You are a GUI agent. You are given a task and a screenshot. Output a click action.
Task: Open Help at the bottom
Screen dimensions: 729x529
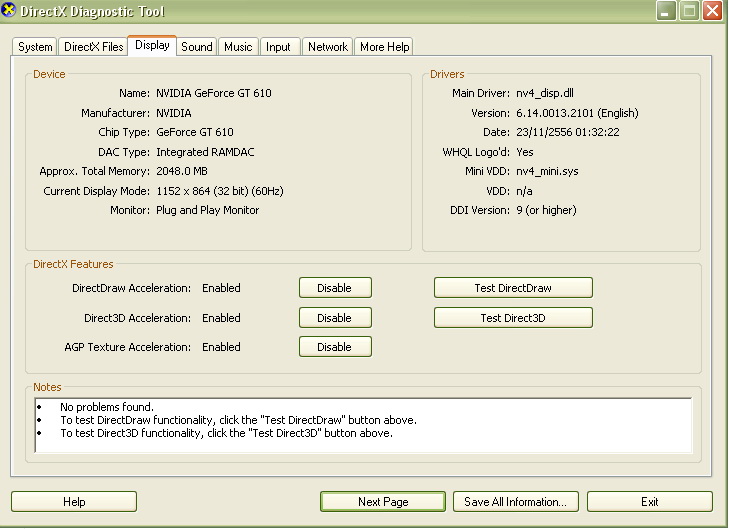(x=74, y=502)
